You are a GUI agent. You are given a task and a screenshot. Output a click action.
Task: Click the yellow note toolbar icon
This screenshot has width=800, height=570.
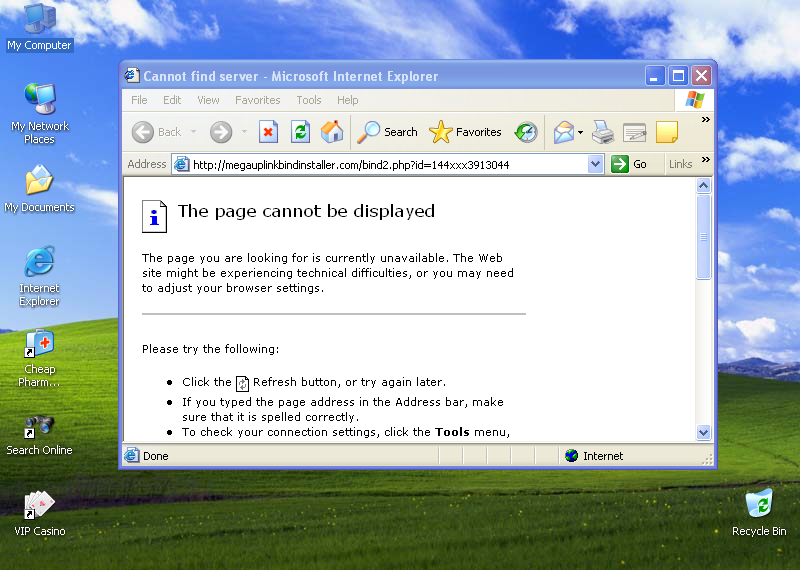click(x=667, y=132)
